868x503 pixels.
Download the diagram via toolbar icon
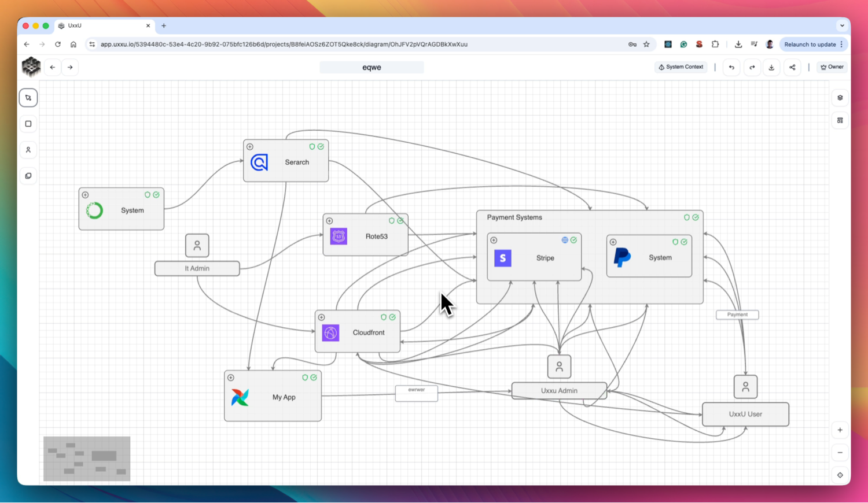(x=771, y=68)
